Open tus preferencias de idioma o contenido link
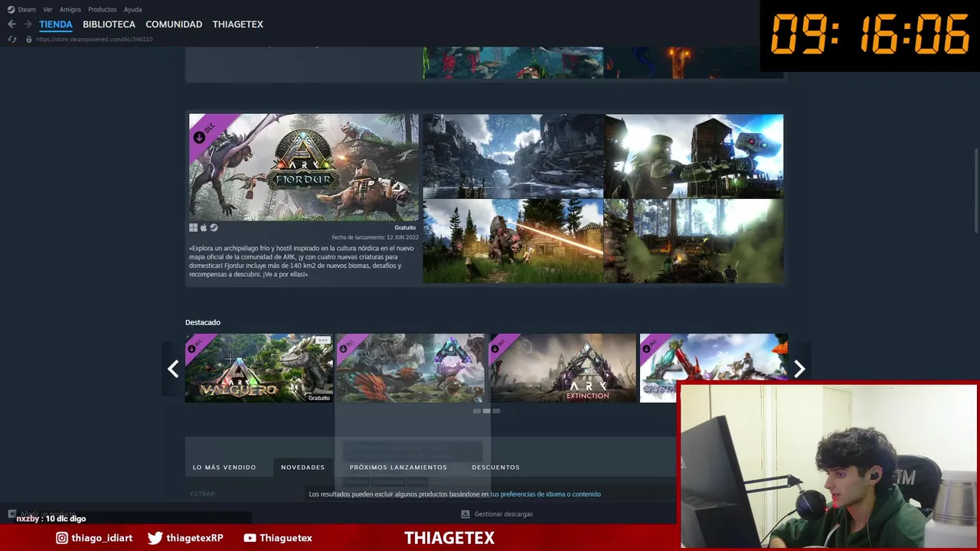Screen dimensions: 980x551 (545, 494)
